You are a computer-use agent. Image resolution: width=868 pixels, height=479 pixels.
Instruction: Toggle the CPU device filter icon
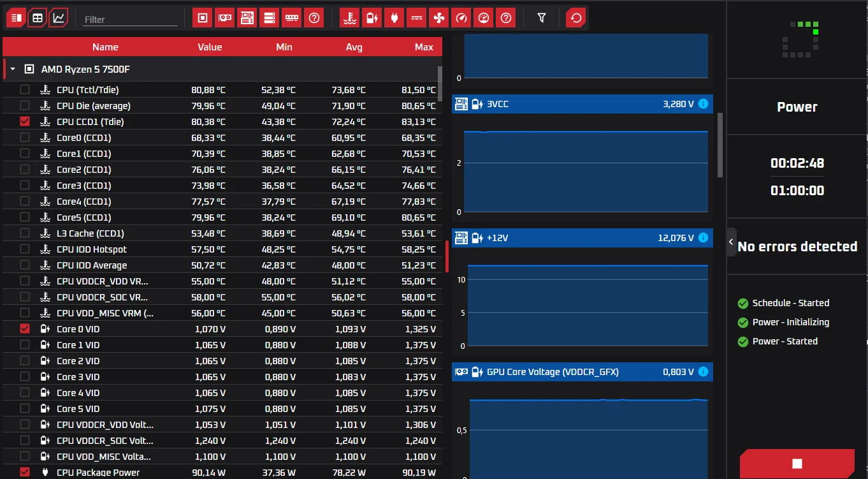pyautogui.click(x=203, y=18)
